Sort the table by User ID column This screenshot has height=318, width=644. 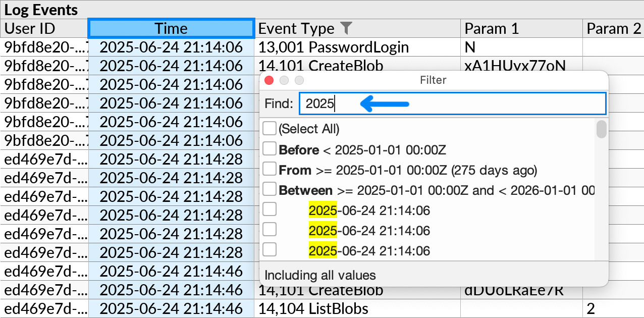(30, 29)
